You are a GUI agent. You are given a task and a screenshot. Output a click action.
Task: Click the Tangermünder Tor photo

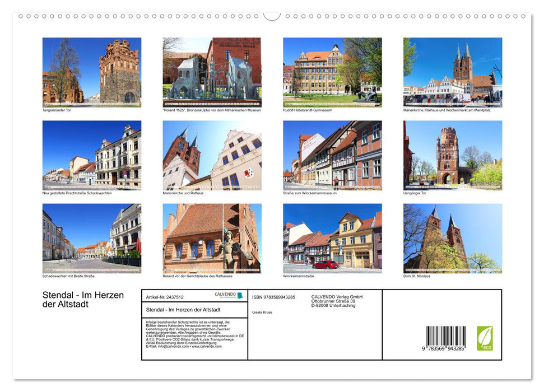point(91,72)
